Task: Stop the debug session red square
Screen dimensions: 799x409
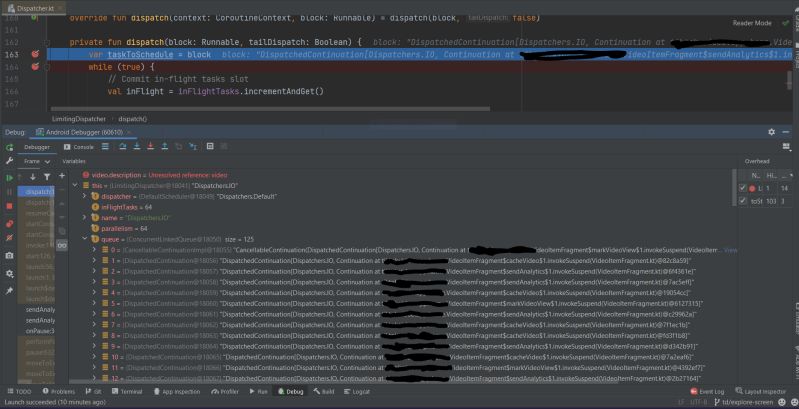Action: [9, 206]
